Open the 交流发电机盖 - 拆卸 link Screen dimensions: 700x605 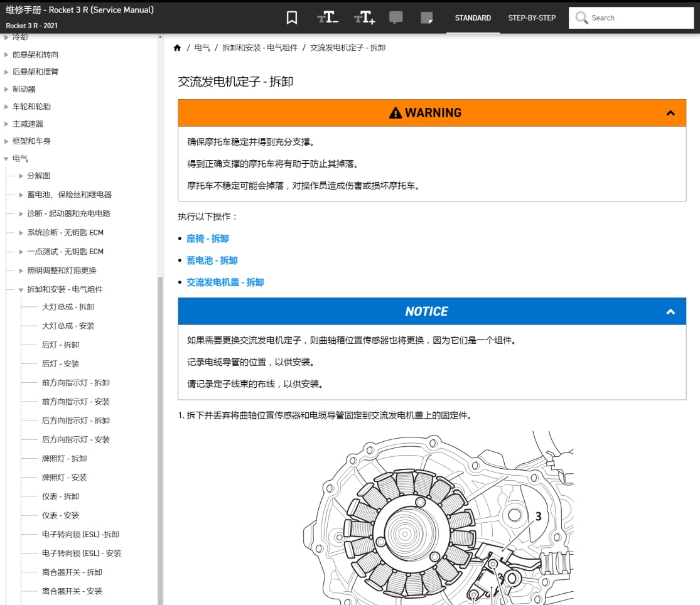pyautogui.click(x=225, y=282)
